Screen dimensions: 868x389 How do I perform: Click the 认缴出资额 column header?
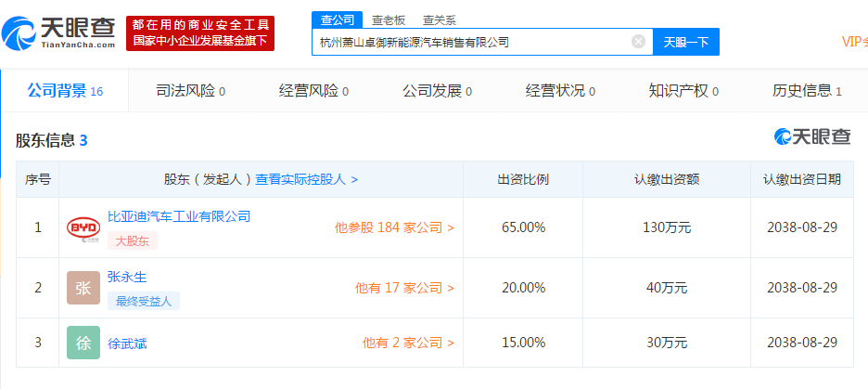point(667,179)
